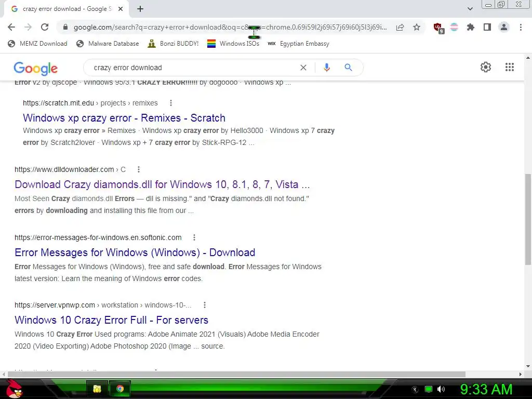Open the volume speaker icon
The height and width of the screenshot is (399, 532).
click(x=441, y=389)
